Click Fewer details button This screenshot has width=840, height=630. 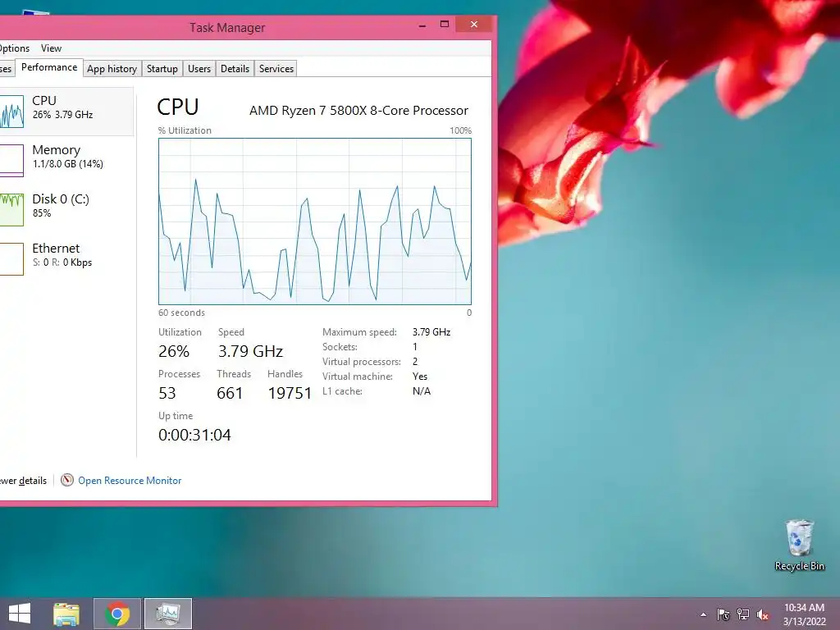(x=23, y=481)
